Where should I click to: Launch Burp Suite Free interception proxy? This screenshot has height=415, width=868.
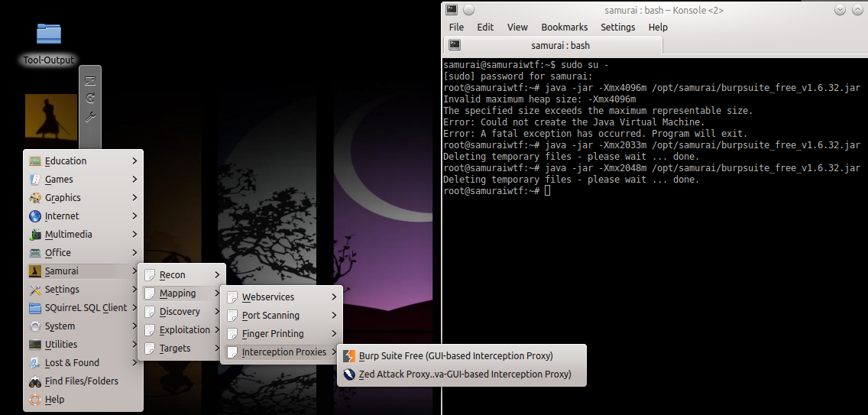point(462,355)
